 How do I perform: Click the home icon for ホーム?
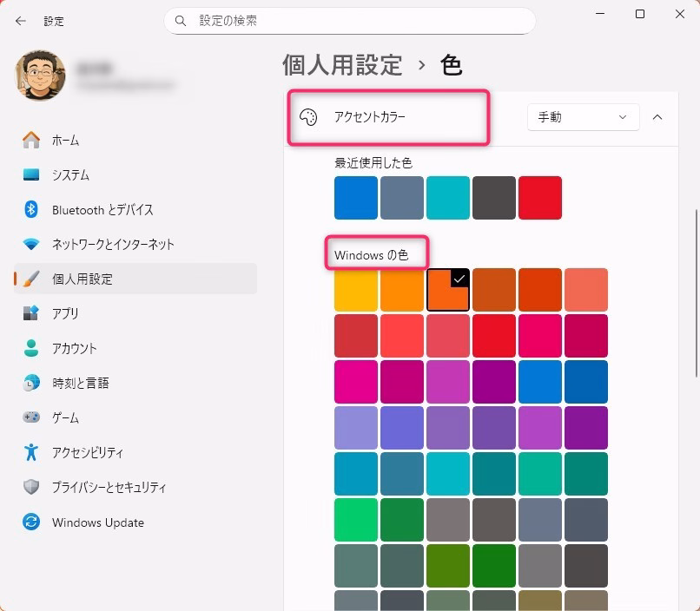(x=31, y=141)
